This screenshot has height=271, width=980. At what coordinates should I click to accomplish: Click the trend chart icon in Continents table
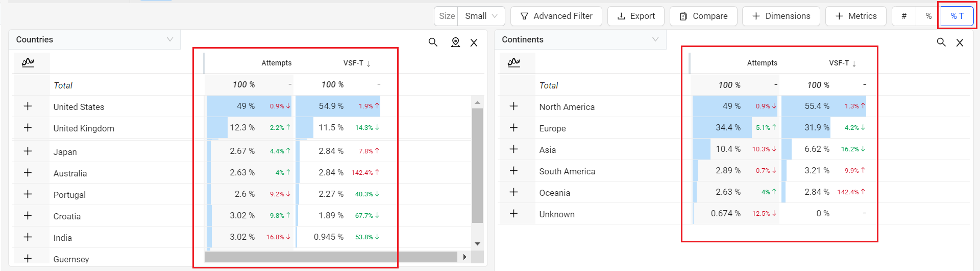click(x=514, y=62)
